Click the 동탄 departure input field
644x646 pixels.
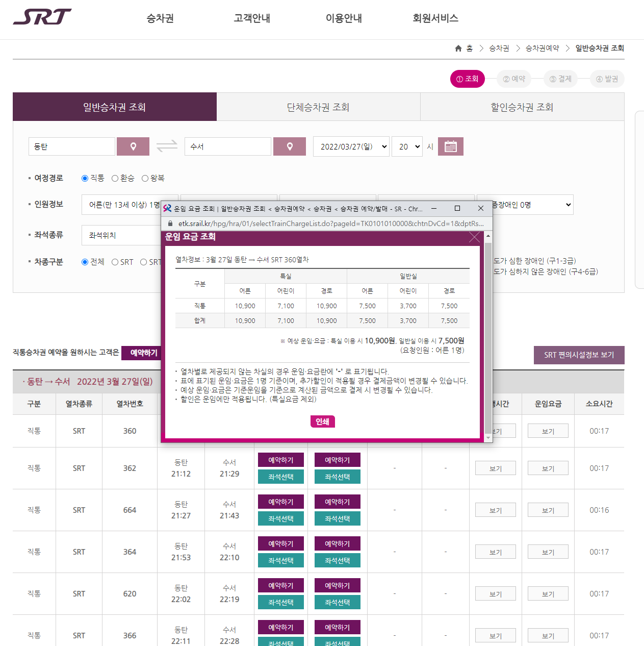click(72, 146)
